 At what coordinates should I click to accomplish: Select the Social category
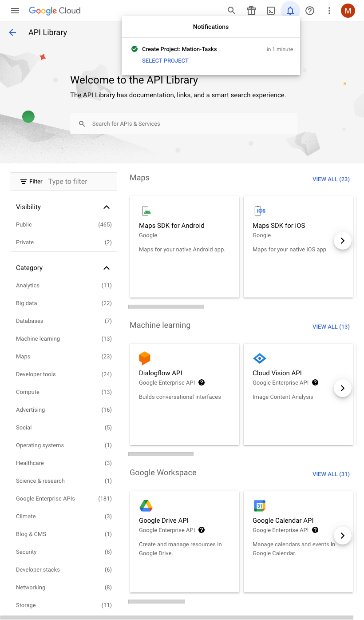64,428
